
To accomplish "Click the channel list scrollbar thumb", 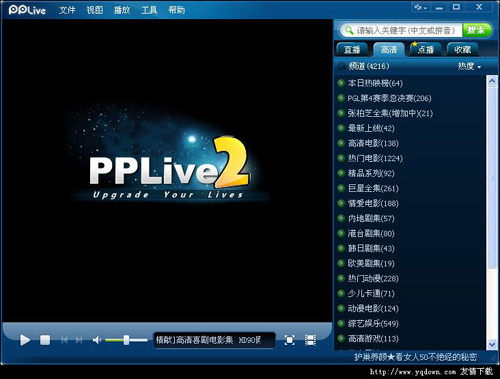I will click(492, 177).
